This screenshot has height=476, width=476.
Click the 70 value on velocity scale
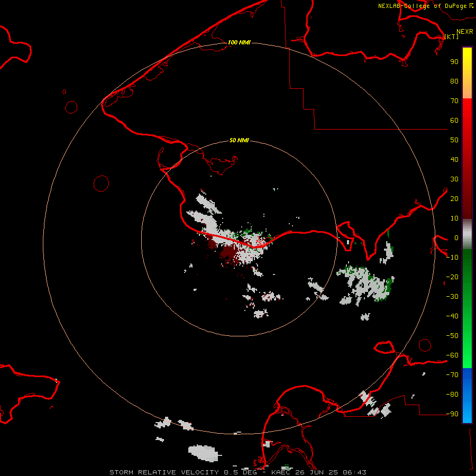(x=454, y=101)
